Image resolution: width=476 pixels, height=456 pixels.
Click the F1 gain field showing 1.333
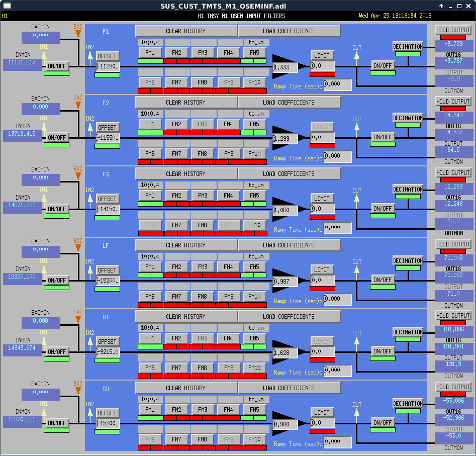point(285,67)
